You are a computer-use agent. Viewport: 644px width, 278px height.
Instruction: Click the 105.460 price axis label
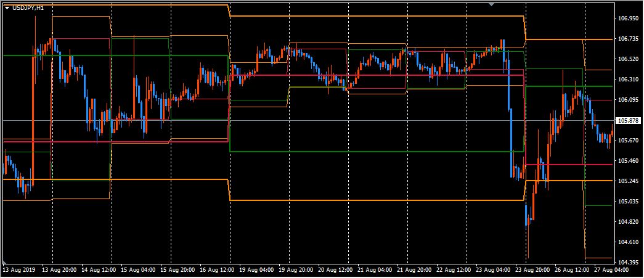(x=627, y=161)
